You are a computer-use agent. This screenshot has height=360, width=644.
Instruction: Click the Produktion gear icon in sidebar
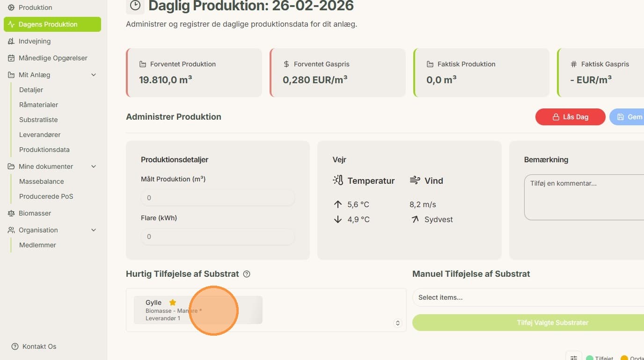point(11,7)
